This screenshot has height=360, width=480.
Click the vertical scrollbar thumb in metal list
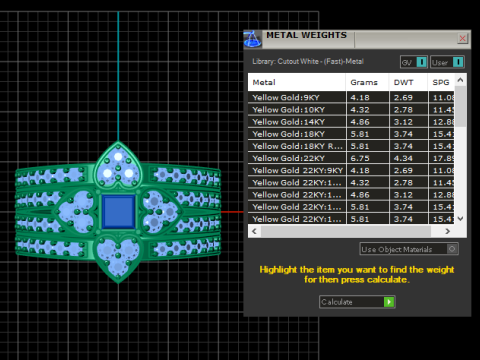pyautogui.click(x=460, y=107)
